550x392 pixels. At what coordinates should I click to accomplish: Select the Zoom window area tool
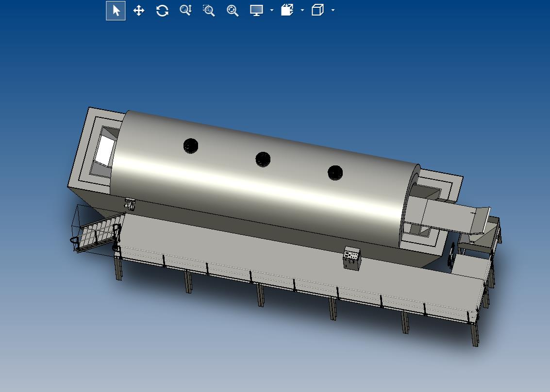pyautogui.click(x=209, y=11)
